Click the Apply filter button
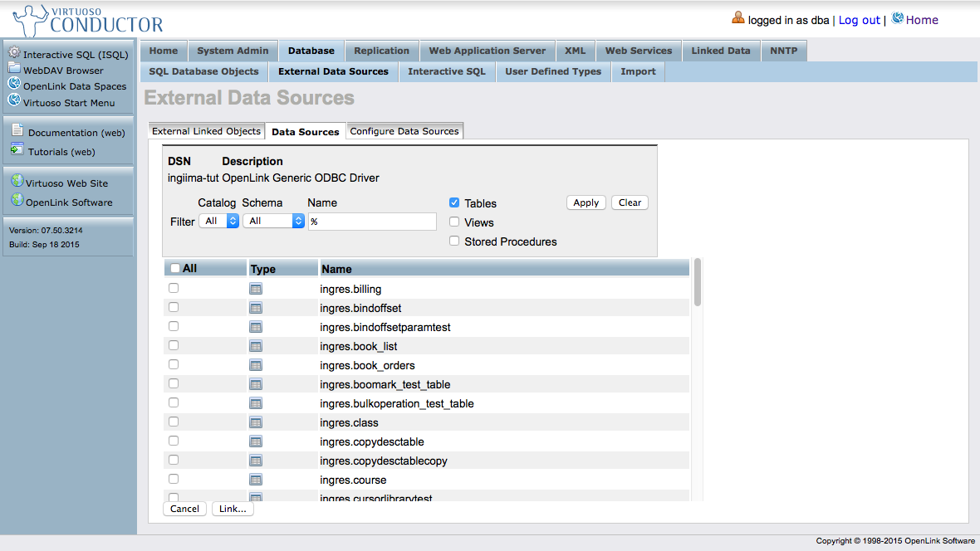This screenshot has width=980, height=551. (586, 202)
